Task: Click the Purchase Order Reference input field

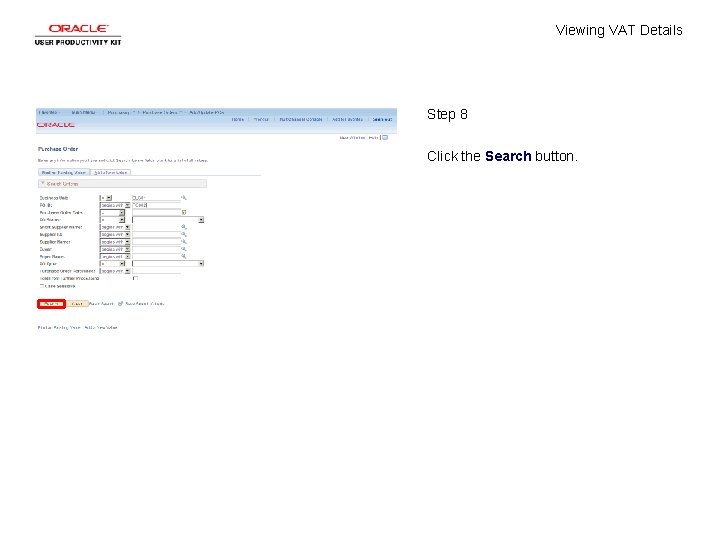Action: (x=156, y=271)
